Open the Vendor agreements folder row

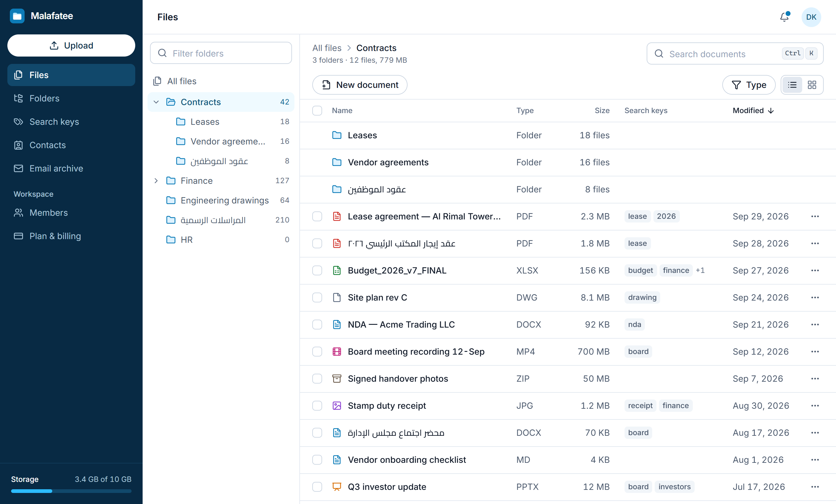point(568,163)
